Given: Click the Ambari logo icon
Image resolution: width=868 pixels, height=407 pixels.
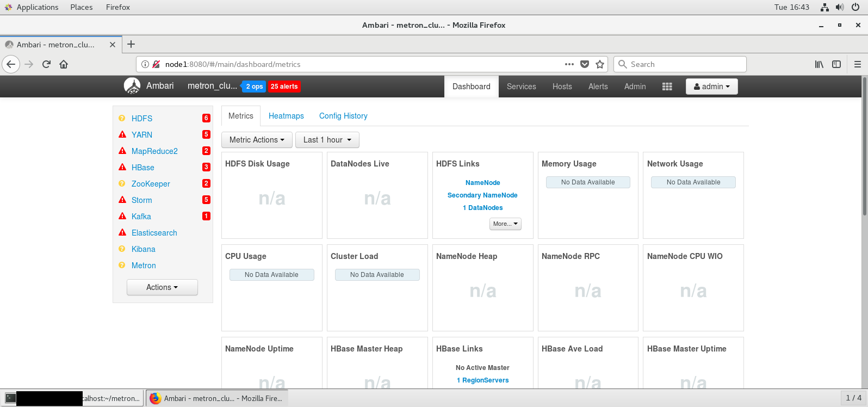Looking at the screenshot, I should (x=132, y=86).
